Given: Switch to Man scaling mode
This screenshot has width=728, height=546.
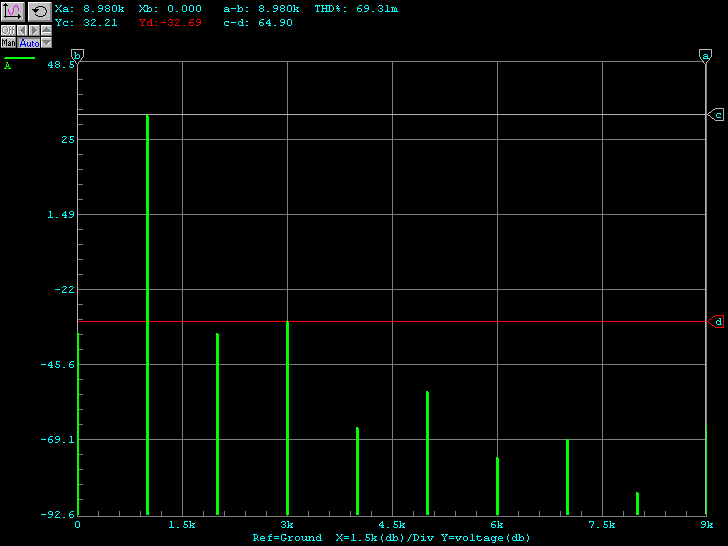Looking at the screenshot, I should [8, 43].
